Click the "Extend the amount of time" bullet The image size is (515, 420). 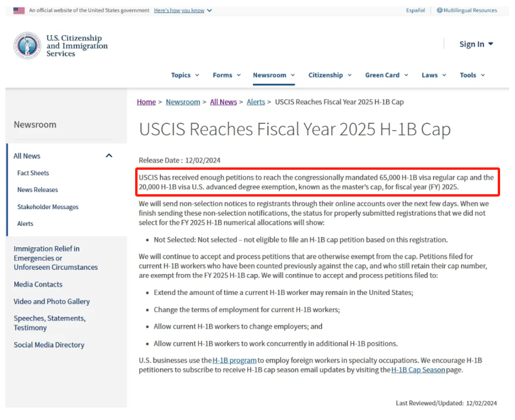283,293
